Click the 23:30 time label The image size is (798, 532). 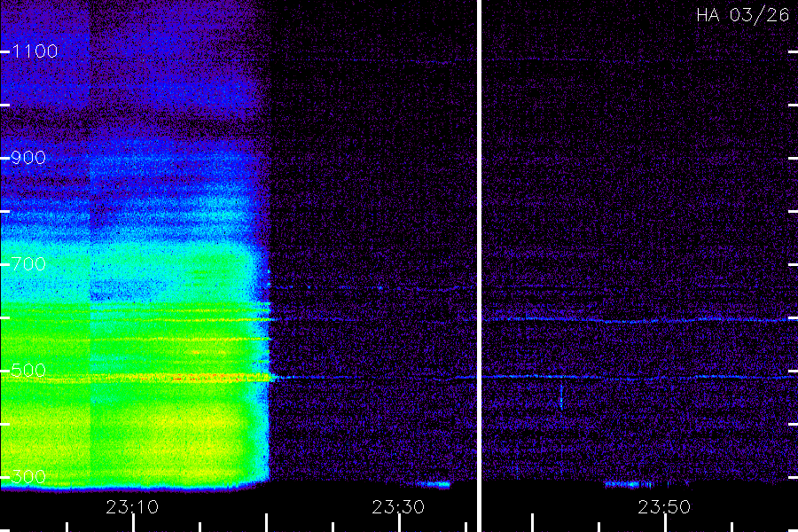click(x=398, y=507)
